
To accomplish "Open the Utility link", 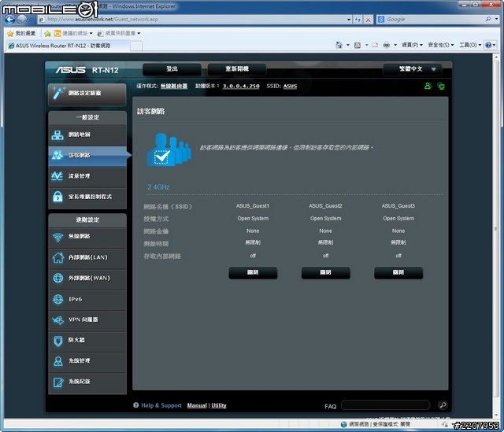I will pyautogui.click(x=219, y=406).
